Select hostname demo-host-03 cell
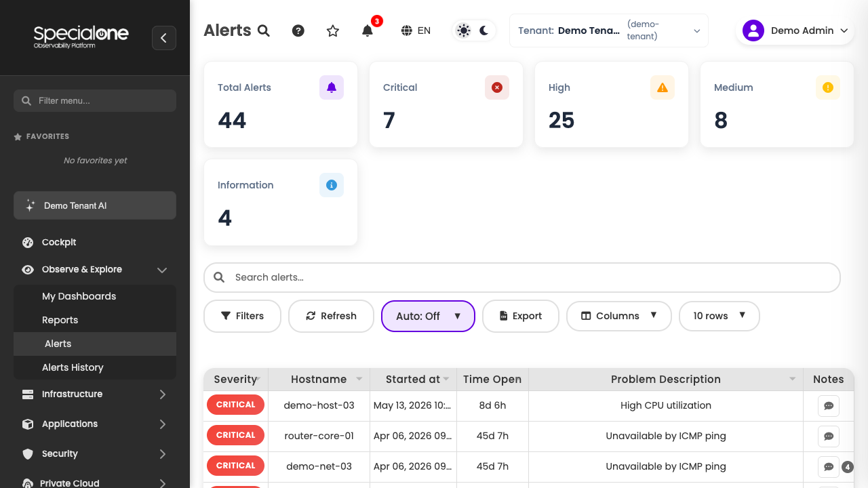Viewport: 868px width, 488px height. pos(319,405)
